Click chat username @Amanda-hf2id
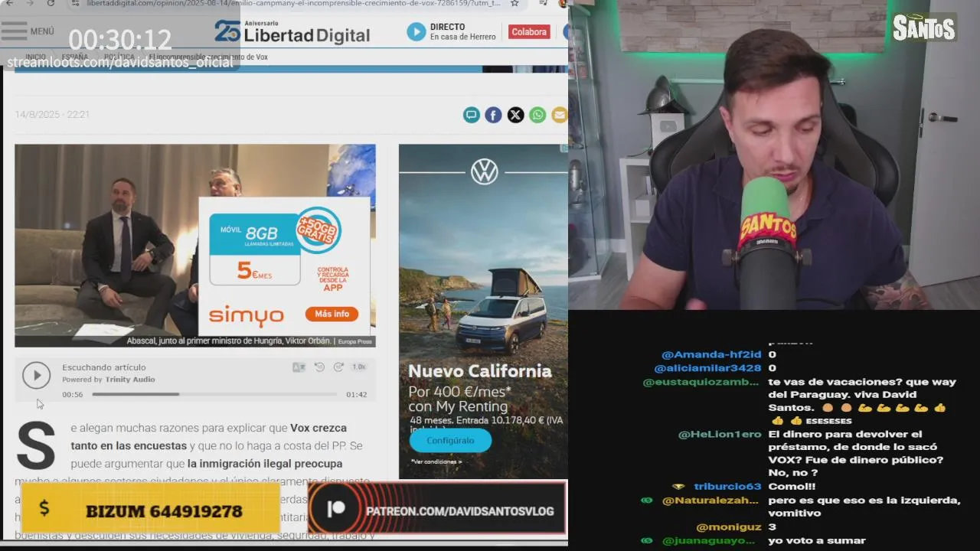980x551 pixels. tap(711, 354)
